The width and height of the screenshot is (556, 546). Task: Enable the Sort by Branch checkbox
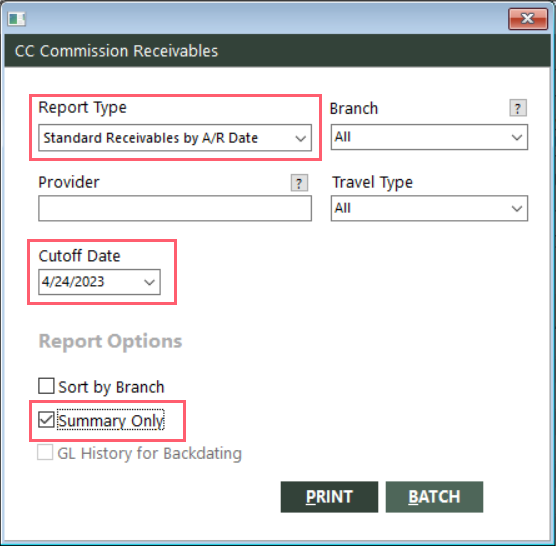(x=46, y=386)
